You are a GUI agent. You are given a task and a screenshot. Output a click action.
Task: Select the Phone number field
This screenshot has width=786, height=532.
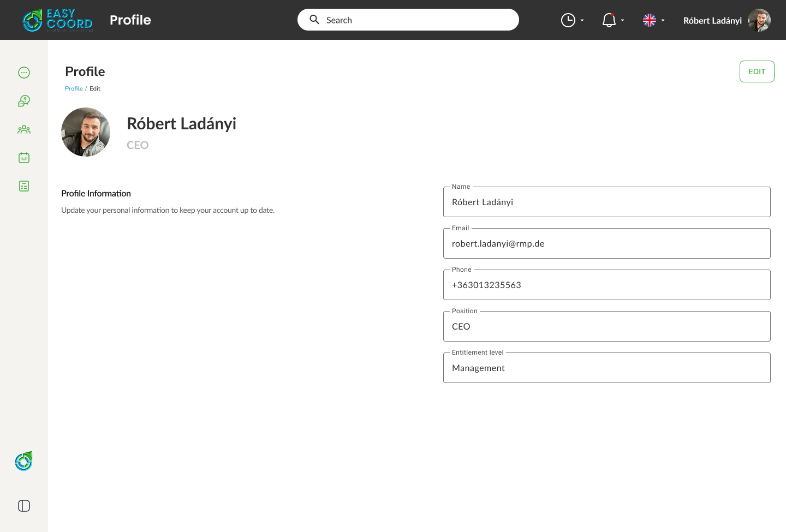(606, 285)
